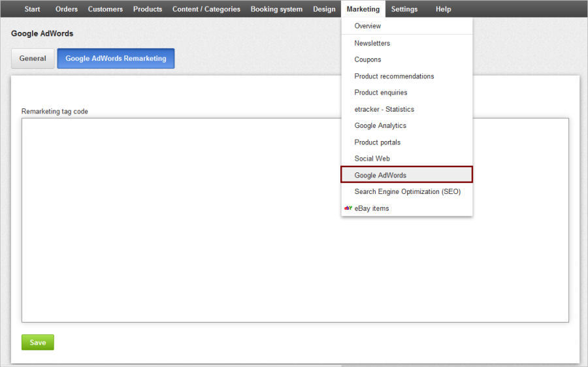588x367 pixels.
Task: Choose Google AdWords in Marketing menu
Action: coord(407,175)
